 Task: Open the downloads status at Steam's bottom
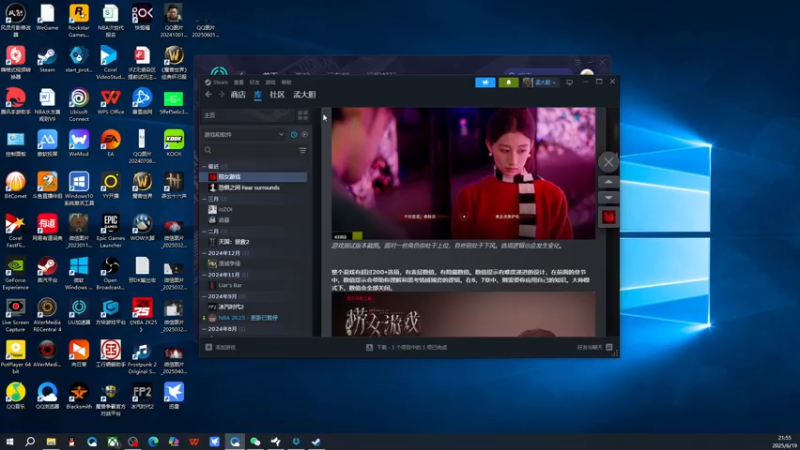coord(407,347)
